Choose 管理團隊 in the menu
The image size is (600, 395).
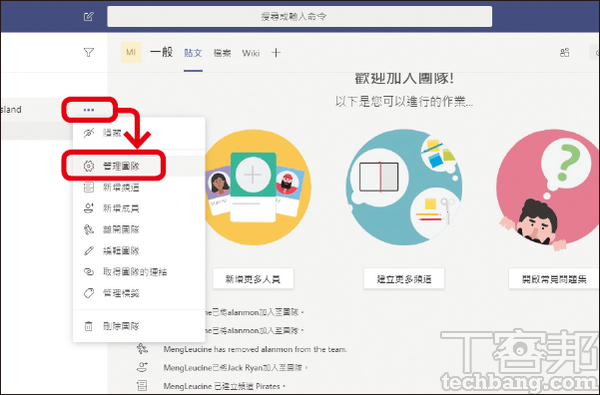139,166
